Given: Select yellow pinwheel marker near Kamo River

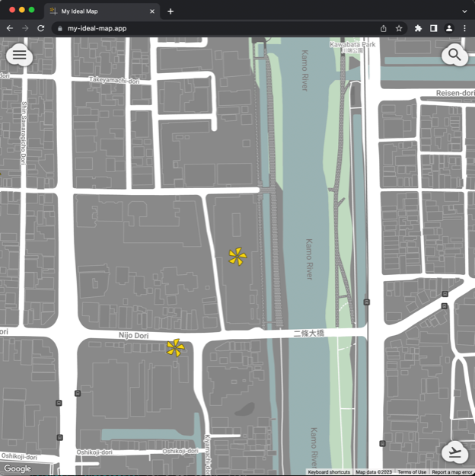Looking at the screenshot, I should [x=237, y=257].
